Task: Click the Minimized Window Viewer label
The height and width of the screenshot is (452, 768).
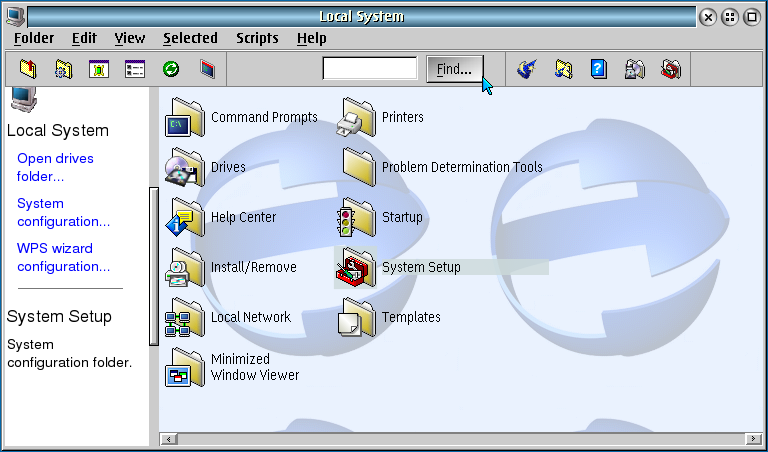Action: click(x=255, y=367)
